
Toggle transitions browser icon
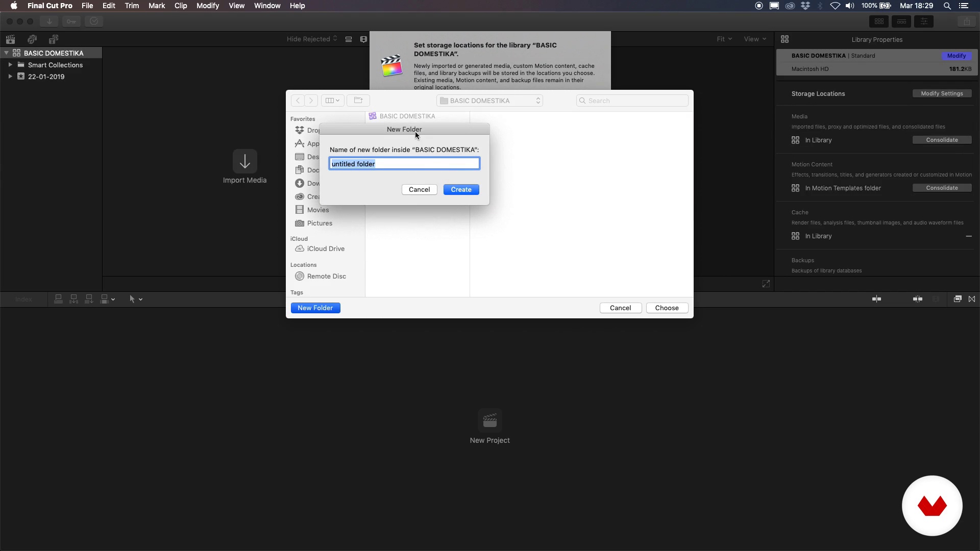[x=972, y=299]
